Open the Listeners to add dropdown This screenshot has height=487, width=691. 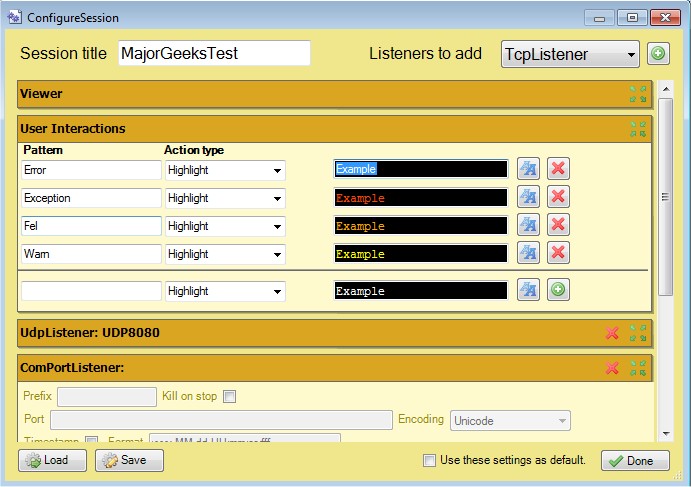click(x=570, y=54)
